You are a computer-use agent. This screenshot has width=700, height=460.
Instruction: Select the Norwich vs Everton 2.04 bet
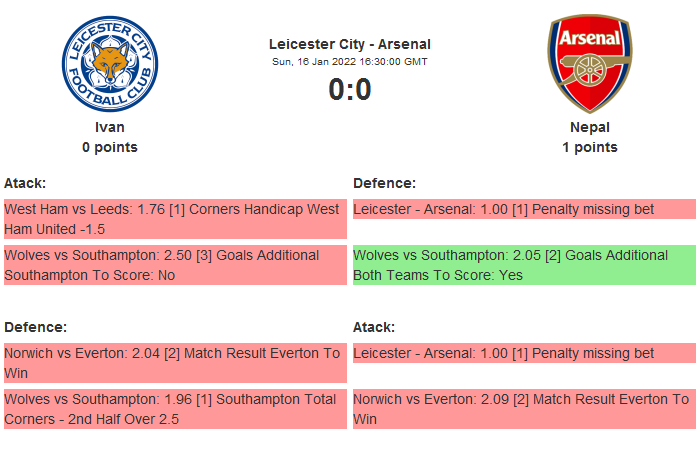(x=175, y=363)
